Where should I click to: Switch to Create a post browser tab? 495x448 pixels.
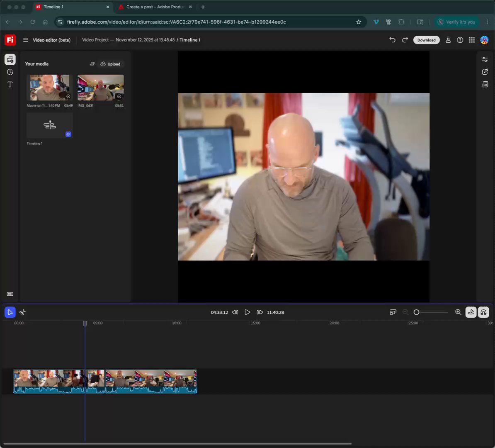point(155,7)
